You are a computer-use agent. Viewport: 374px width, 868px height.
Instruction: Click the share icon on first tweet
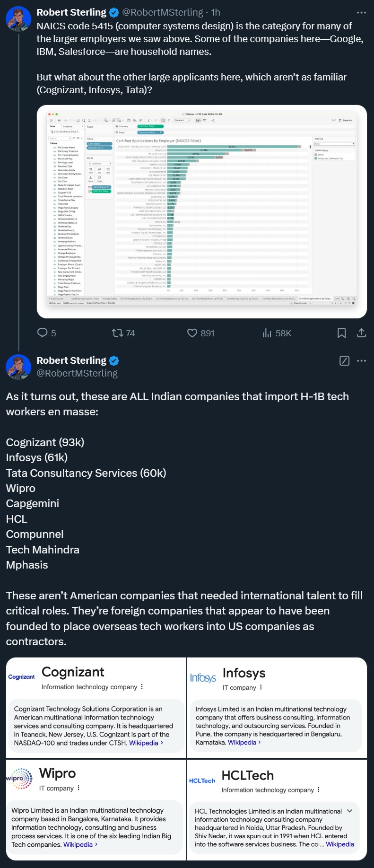361,333
